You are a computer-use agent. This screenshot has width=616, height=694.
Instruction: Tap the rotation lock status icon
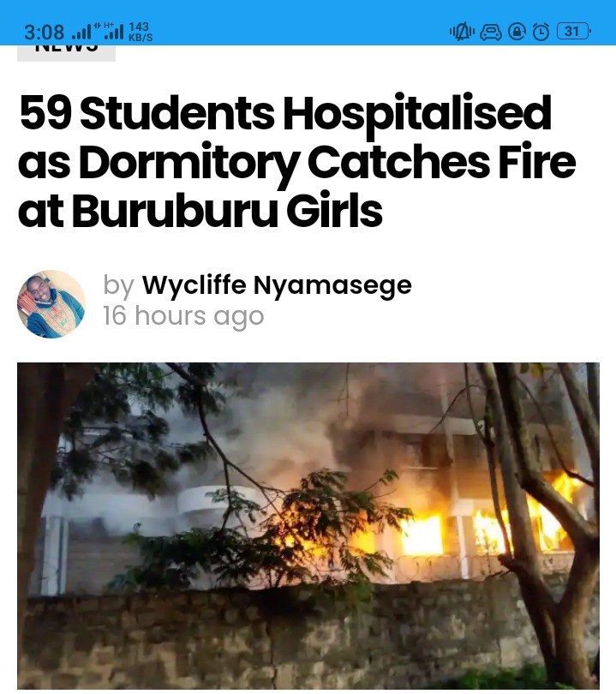coord(517,32)
